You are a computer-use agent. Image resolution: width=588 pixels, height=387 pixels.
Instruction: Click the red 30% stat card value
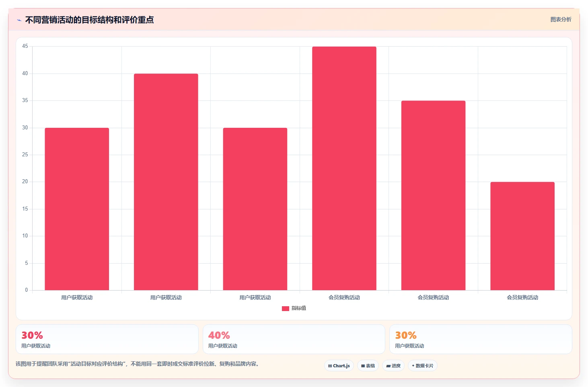click(x=32, y=335)
